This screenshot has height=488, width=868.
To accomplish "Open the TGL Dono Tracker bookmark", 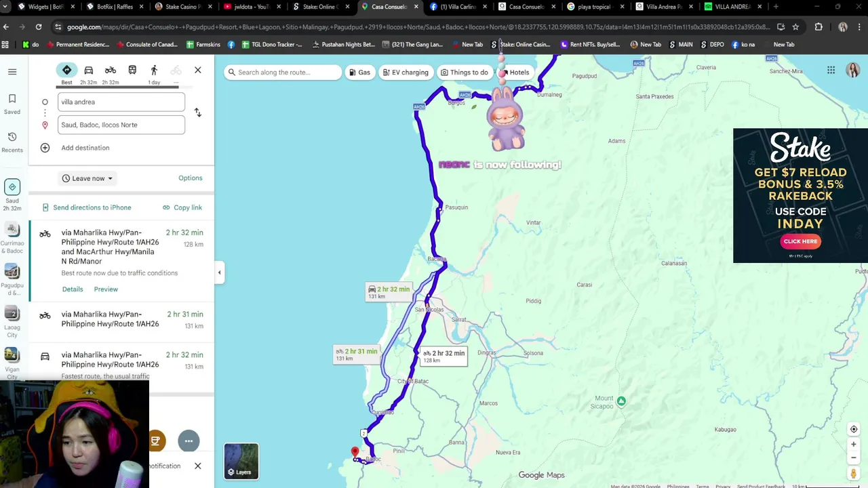I will tap(271, 45).
